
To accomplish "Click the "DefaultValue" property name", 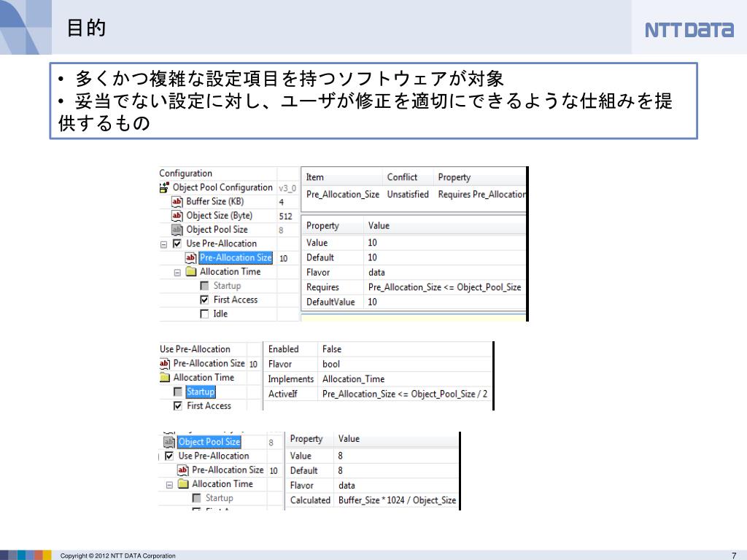I will (330, 302).
